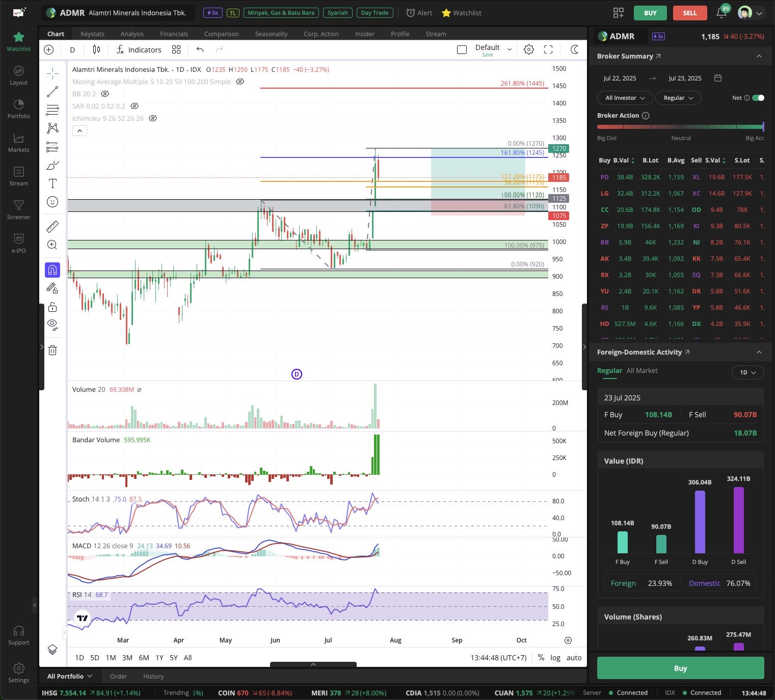Switch to All Market tab
Viewport: 775px width, 700px height.
(x=642, y=370)
